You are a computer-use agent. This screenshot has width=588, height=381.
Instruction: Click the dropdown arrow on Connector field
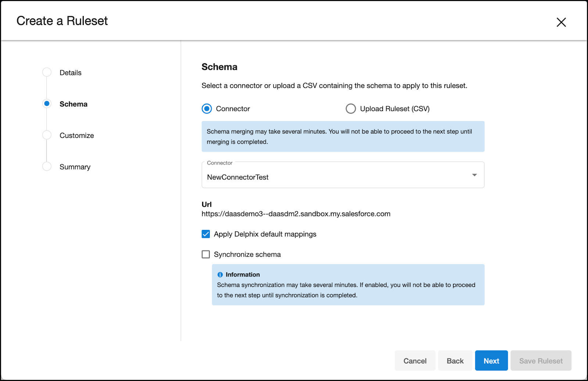pyautogui.click(x=474, y=175)
